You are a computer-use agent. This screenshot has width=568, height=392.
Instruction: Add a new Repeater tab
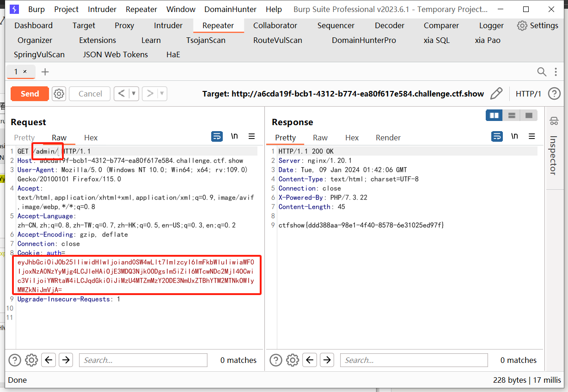(x=45, y=72)
